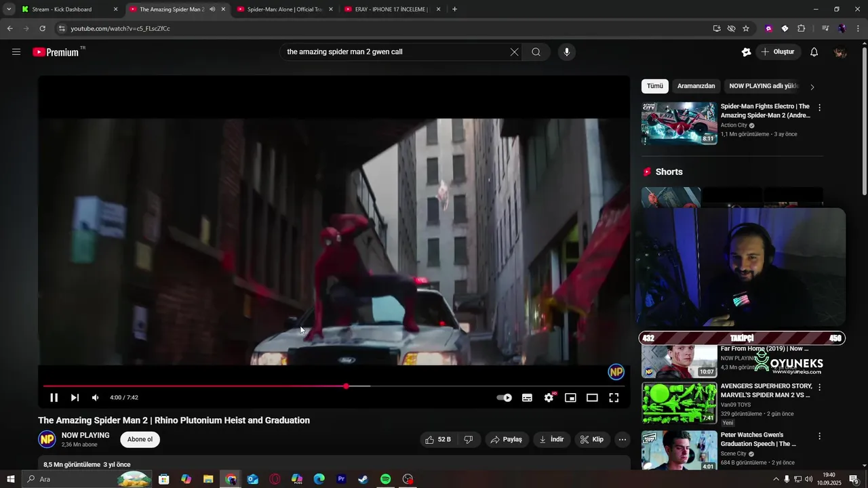Open Spider-Man Fights Electro video thumbnail
868x488 pixels.
click(x=679, y=123)
